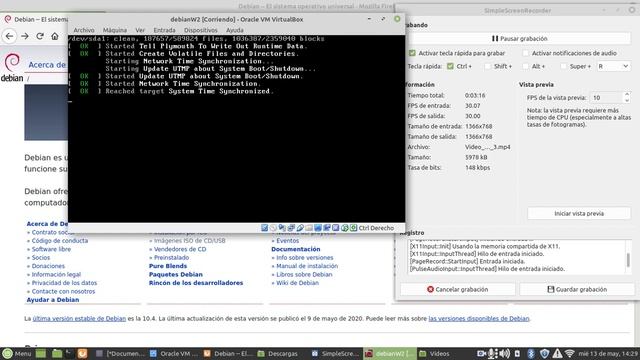This screenshot has width=640, height=360.
Task: Open the Archivo menu in VirtualBox
Action: point(84,30)
